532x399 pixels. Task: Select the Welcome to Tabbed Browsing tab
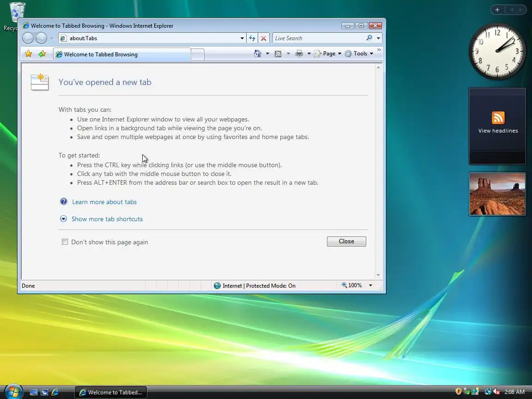point(122,54)
